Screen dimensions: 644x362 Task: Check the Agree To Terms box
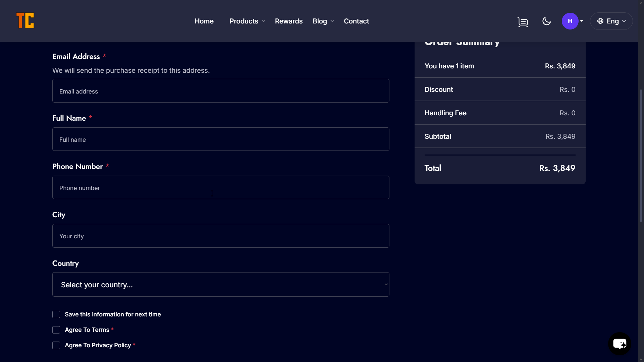(56, 330)
